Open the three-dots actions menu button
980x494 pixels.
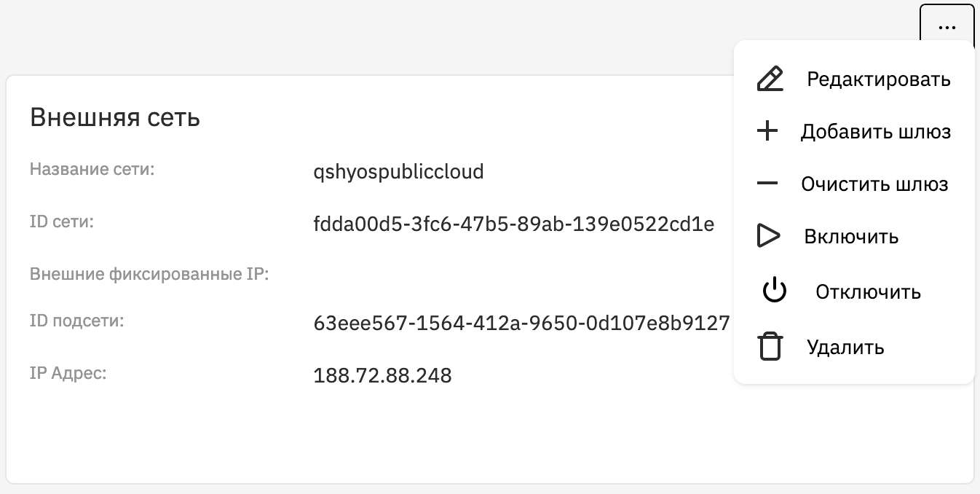[x=947, y=26]
